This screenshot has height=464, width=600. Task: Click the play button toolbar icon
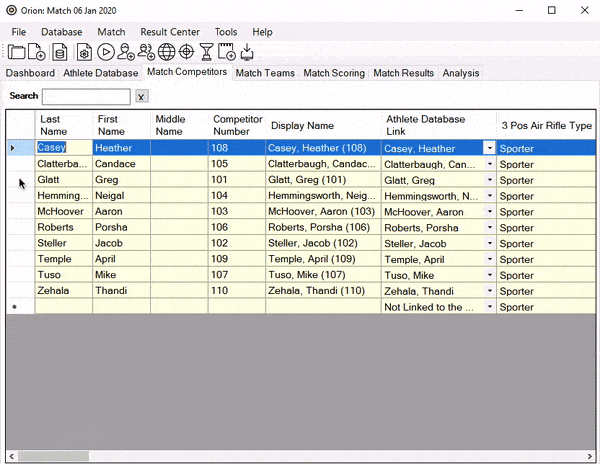[106, 52]
